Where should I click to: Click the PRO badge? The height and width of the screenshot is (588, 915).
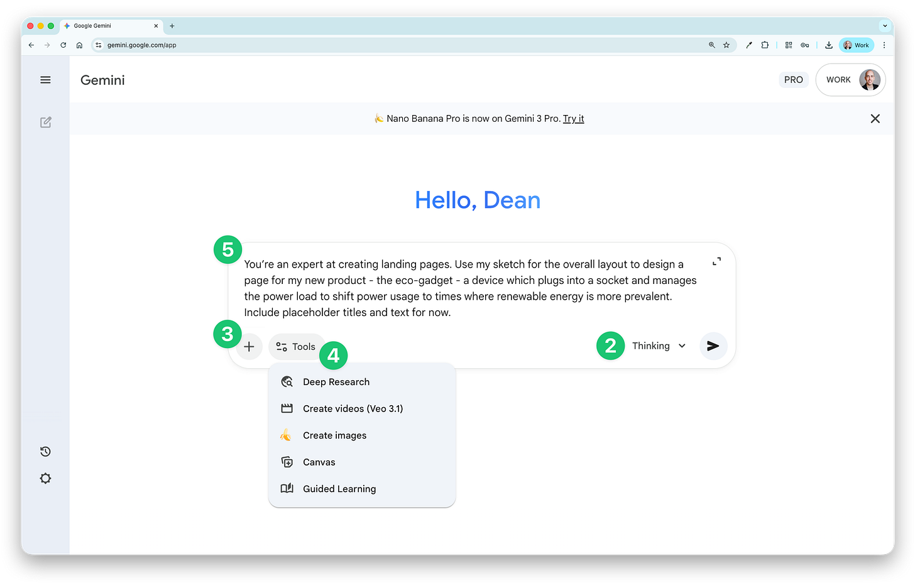[x=793, y=80]
